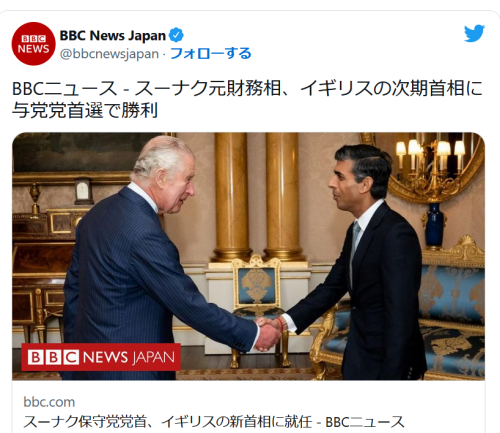Viewport: 500px width, 433px height.
Task: Open the BBC News Japan account name
Action: (x=113, y=35)
